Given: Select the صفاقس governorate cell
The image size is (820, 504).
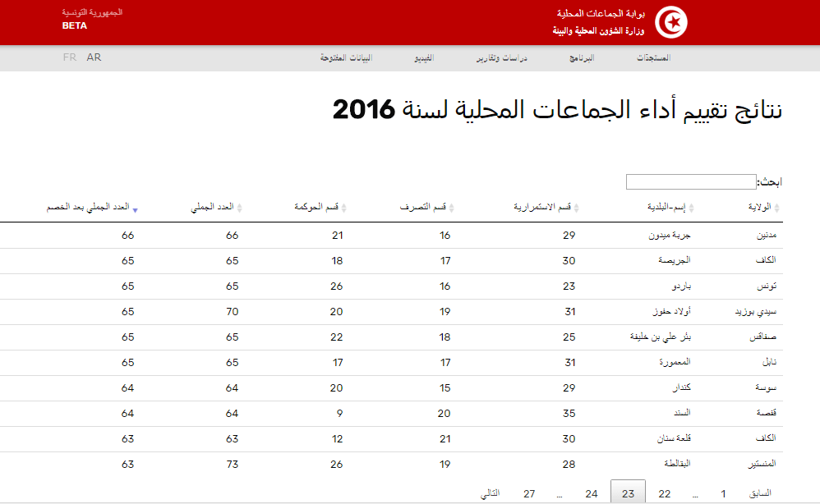Looking at the screenshot, I should [x=763, y=337].
